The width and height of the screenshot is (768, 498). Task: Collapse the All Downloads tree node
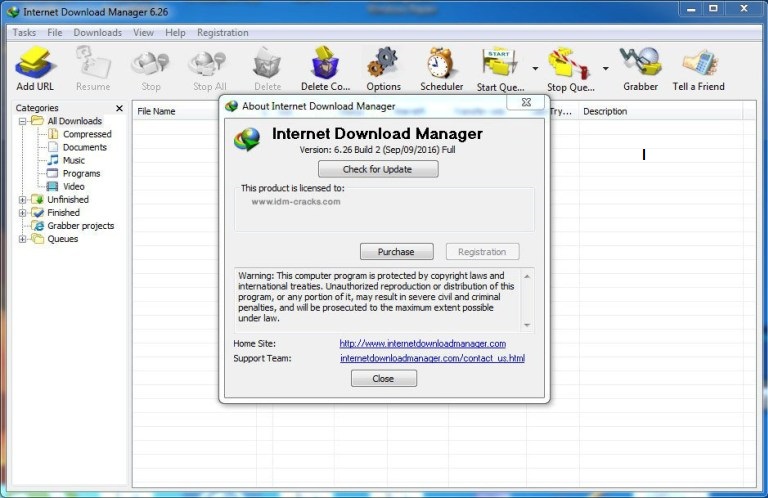[x=22, y=121]
